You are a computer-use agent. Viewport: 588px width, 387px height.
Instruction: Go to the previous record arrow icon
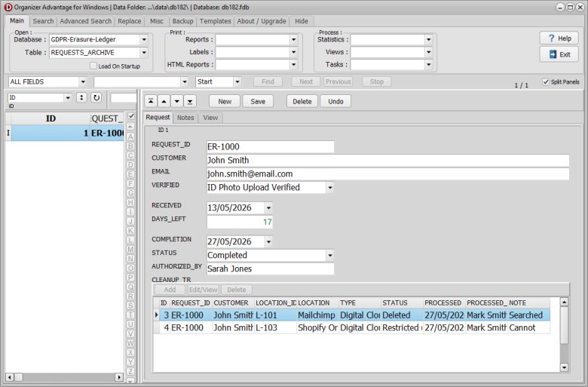(164, 101)
